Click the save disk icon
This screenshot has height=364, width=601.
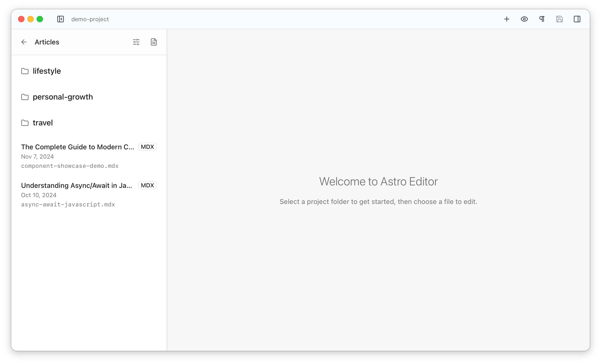click(560, 19)
